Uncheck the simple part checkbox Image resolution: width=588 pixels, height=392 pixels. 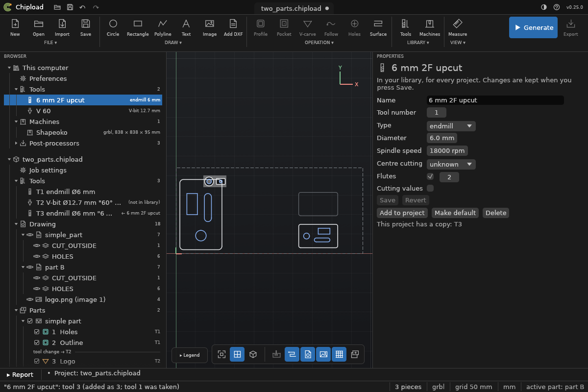point(30,321)
